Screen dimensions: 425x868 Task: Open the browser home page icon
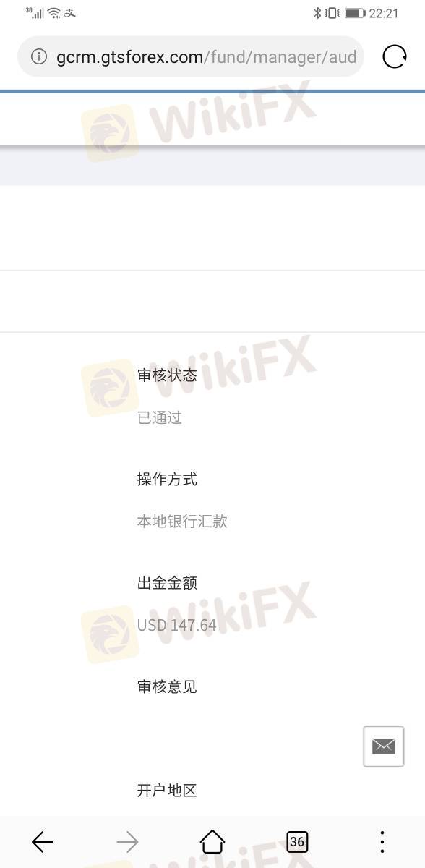(212, 841)
